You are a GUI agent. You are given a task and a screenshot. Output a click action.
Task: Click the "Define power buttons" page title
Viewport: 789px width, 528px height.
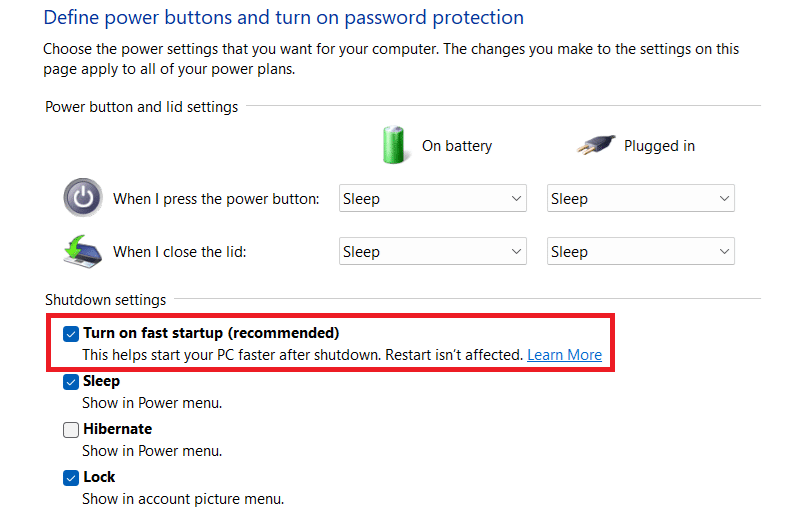click(283, 18)
